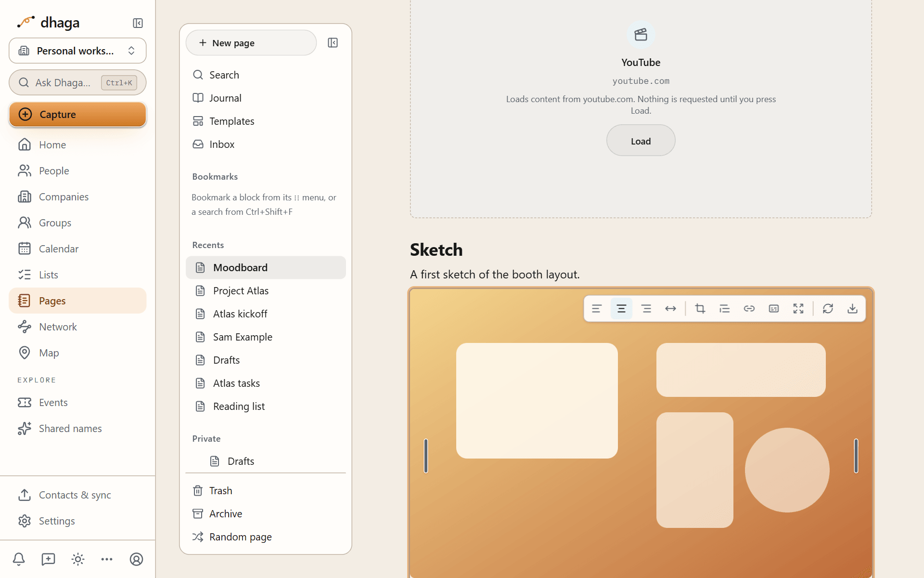Open the pages Inbox
The height and width of the screenshot is (578, 924).
coord(266,144)
